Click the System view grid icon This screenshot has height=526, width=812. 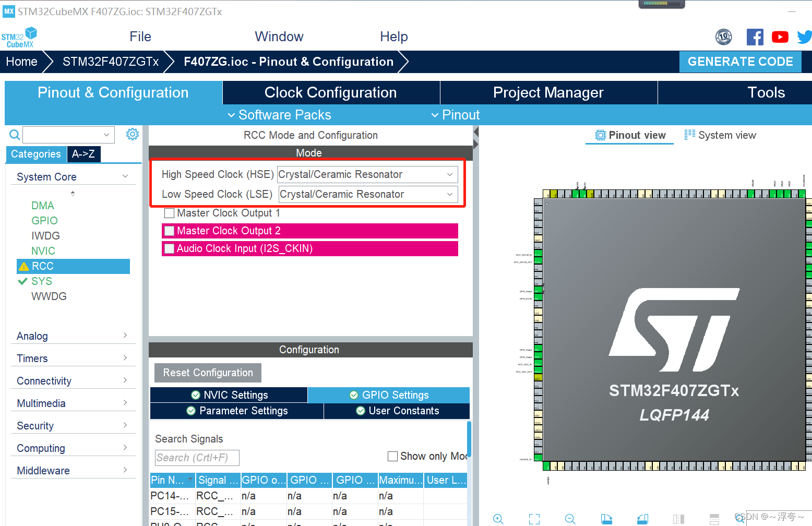(x=690, y=135)
